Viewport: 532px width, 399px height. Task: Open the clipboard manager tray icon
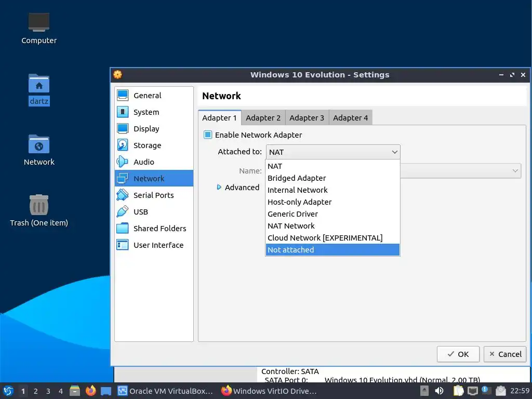458,391
